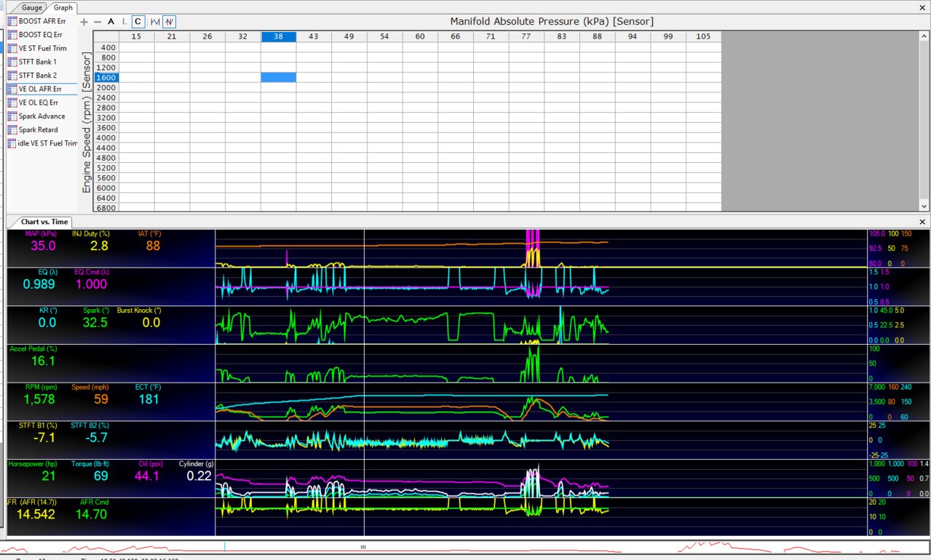The image size is (931, 560).
Task: Close the Chart vs. Time panel
Action: pyautogui.click(x=923, y=221)
